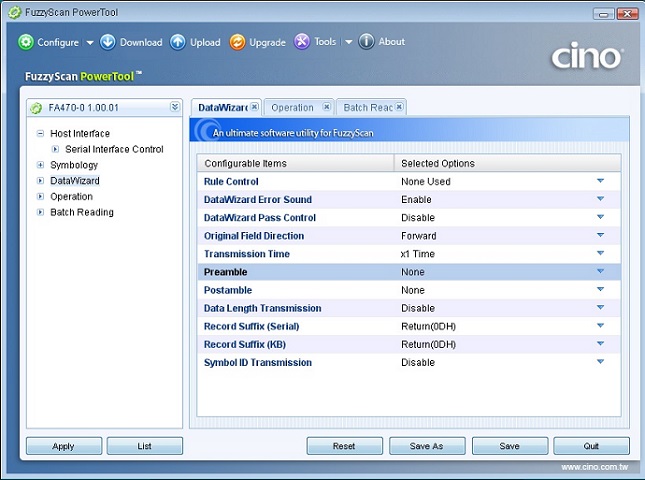Select Serial Interface Control in the tree
The image size is (645, 480).
point(114,149)
